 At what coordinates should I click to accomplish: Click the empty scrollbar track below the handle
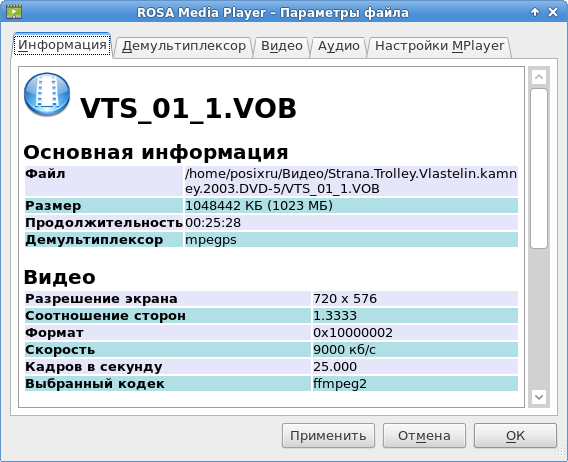[539, 319]
